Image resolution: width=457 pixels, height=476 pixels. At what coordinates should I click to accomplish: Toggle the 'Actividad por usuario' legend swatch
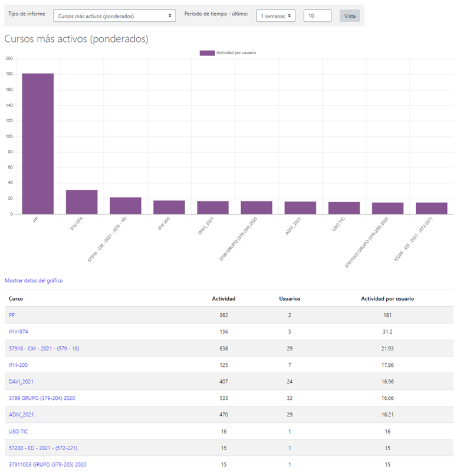click(207, 53)
